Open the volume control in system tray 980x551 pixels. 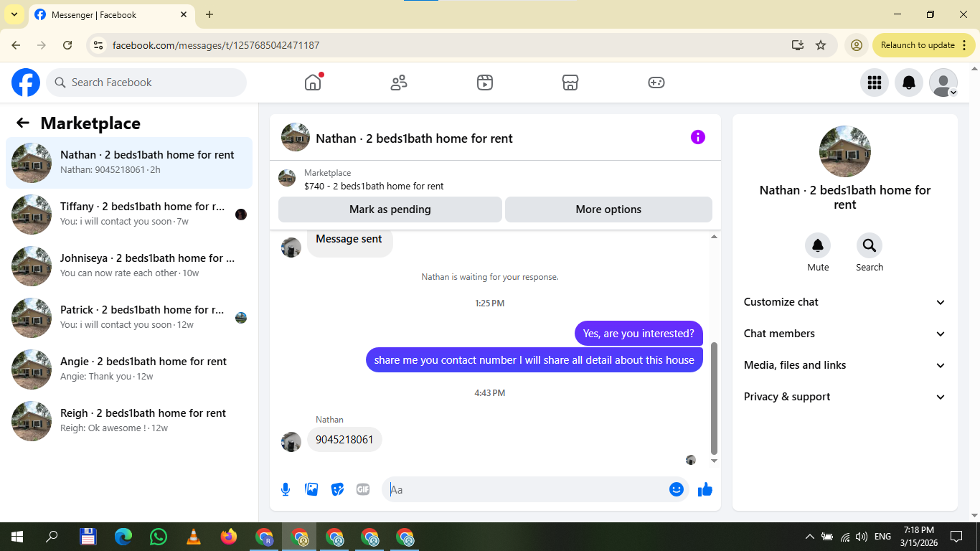pyautogui.click(x=862, y=537)
